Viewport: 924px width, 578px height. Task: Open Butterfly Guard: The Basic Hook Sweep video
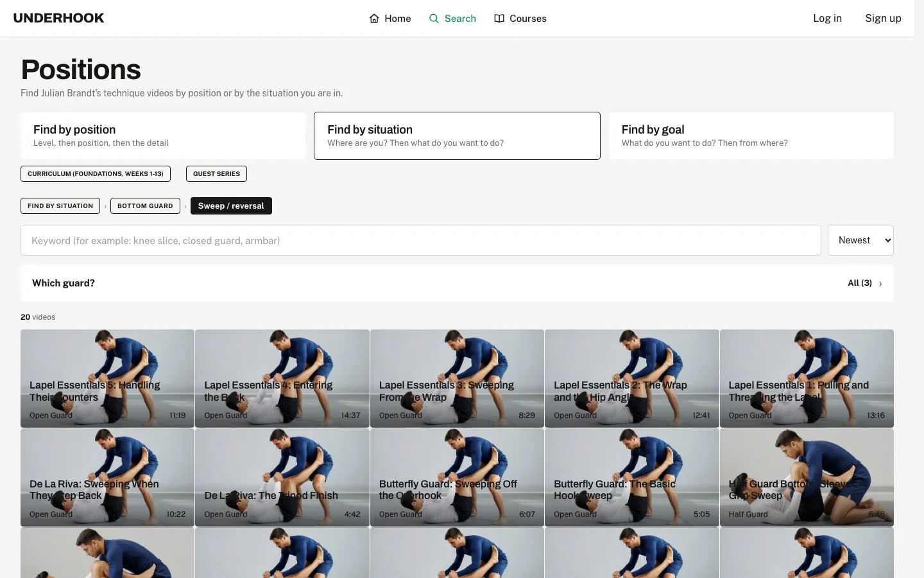(632, 477)
